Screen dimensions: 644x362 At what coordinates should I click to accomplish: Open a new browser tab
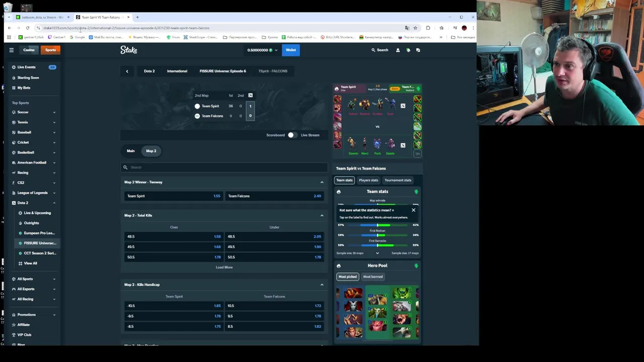pyautogui.click(x=137, y=17)
